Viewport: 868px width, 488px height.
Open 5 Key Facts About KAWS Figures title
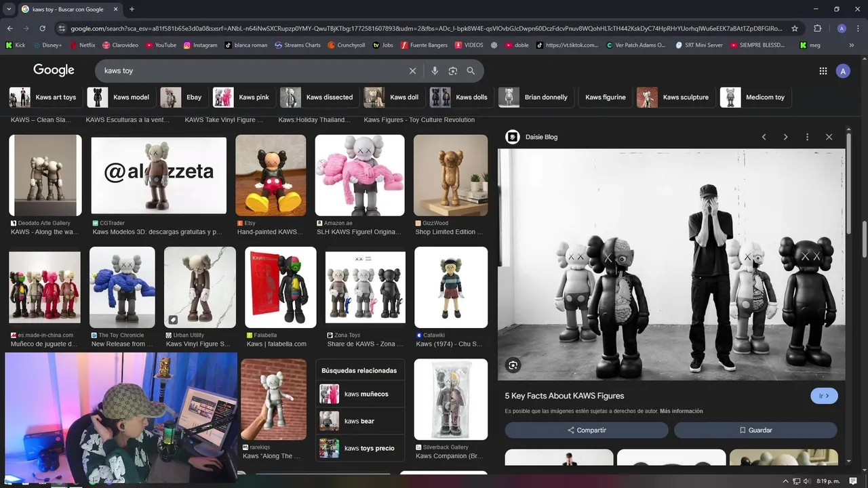(x=564, y=396)
